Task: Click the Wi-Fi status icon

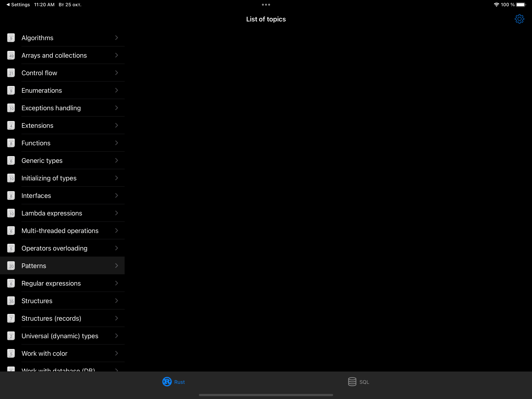Action: pyautogui.click(x=496, y=4)
